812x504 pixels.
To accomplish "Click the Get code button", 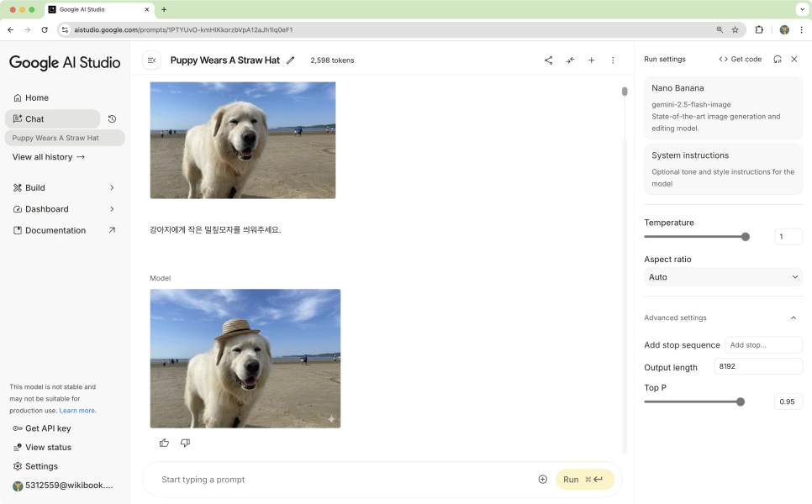I will coord(740,60).
